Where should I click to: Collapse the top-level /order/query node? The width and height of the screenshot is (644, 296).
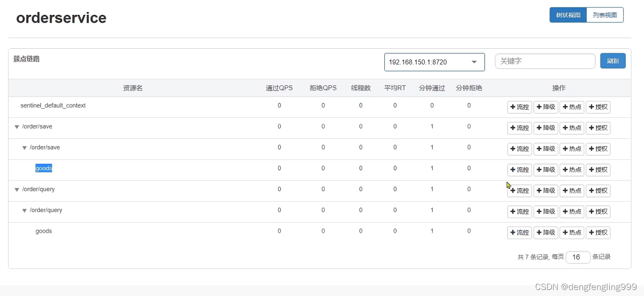coord(17,190)
